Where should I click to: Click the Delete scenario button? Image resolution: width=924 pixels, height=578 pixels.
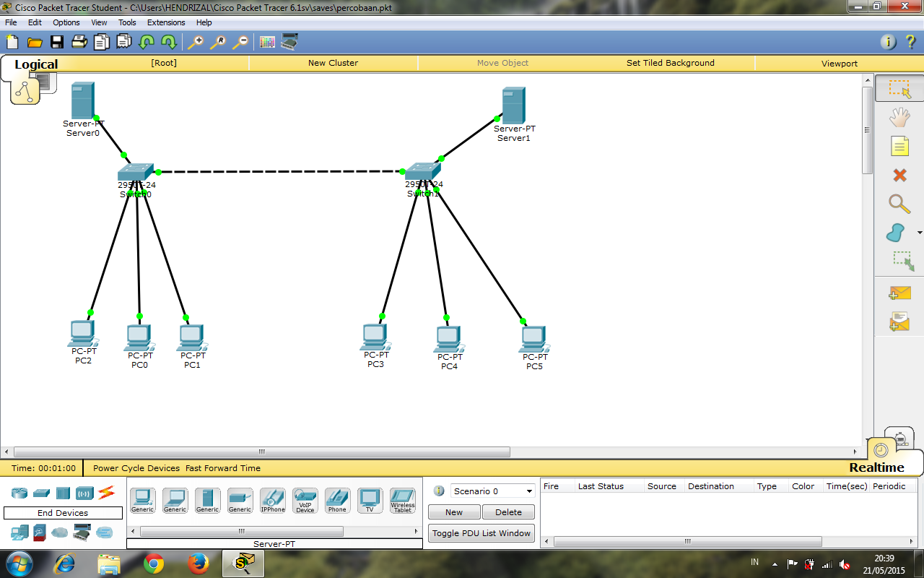[x=508, y=512]
